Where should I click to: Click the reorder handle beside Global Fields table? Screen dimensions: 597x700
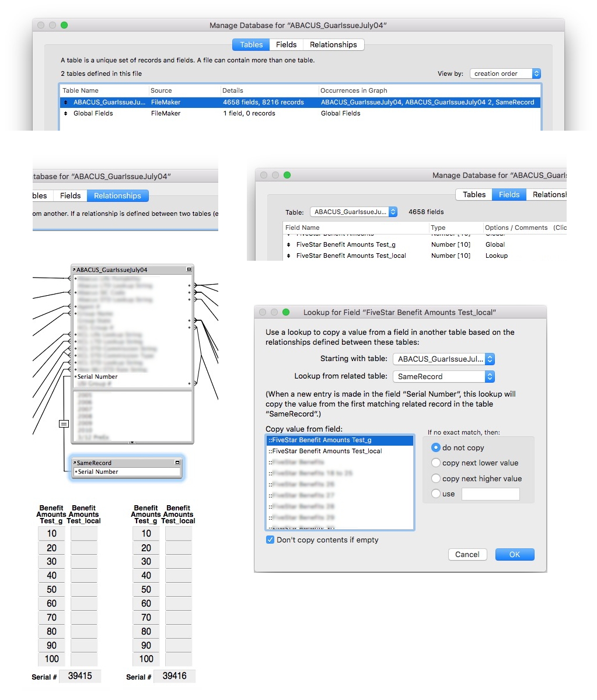pos(65,113)
